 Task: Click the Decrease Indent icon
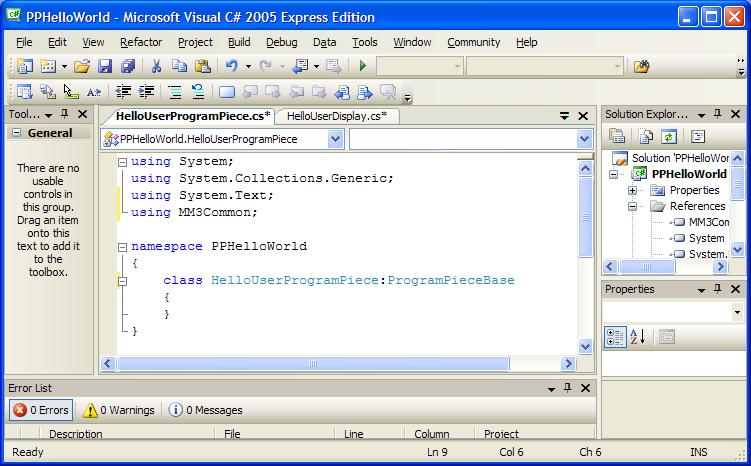pos(123,91)
